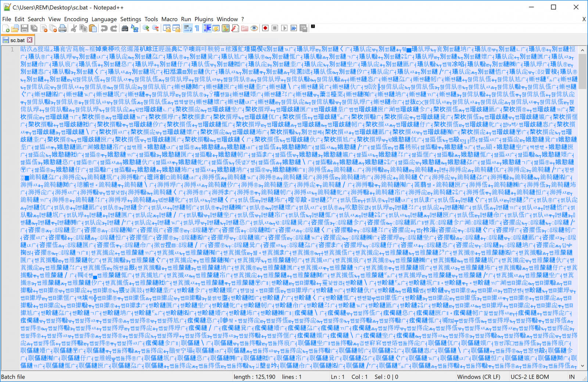Toggle the indent guide button
Image resolution: width=588 pixels, height=382 pixels.
click(207, 28)
